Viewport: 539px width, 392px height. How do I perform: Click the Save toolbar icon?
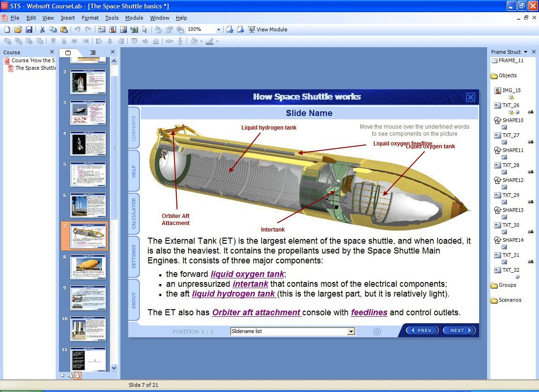[x=29, y=29]
